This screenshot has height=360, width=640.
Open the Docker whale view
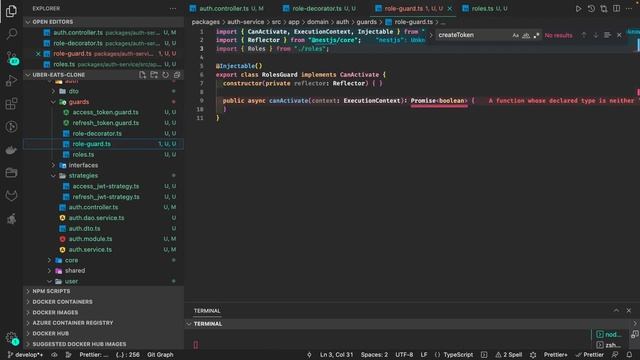click(x=11, y=150)
